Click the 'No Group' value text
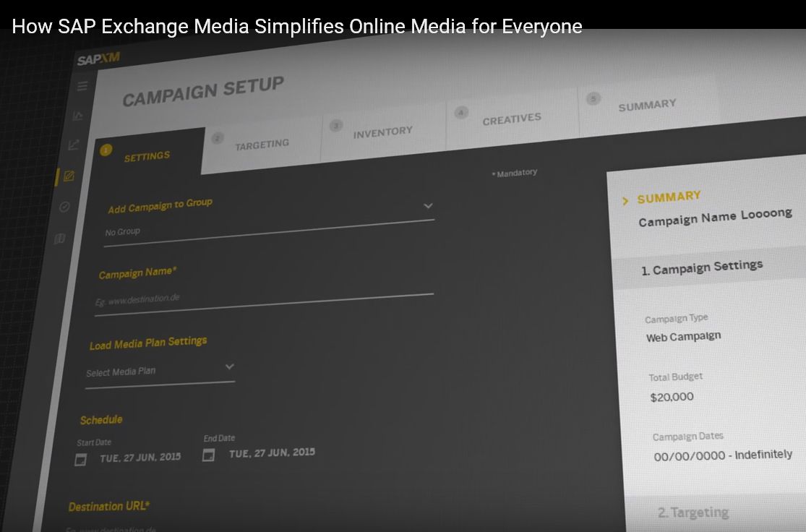Screen dimensions: 806x532 (122, 232)
